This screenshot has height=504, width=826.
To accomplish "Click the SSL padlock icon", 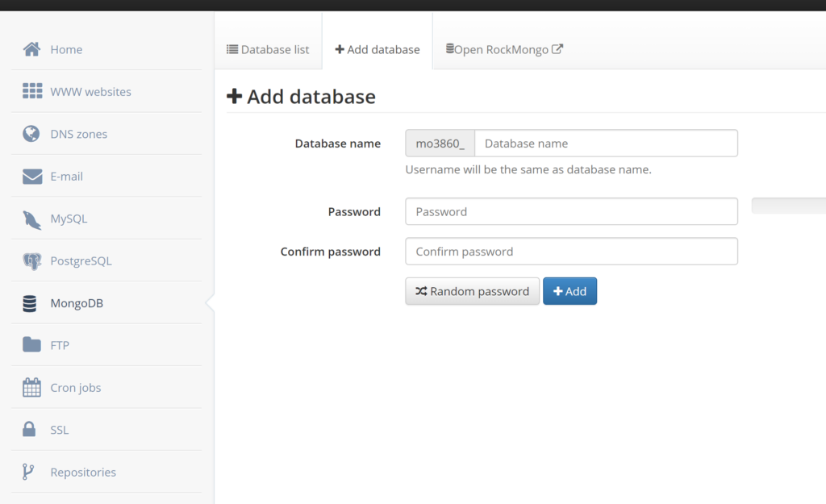I will point(30,430).
